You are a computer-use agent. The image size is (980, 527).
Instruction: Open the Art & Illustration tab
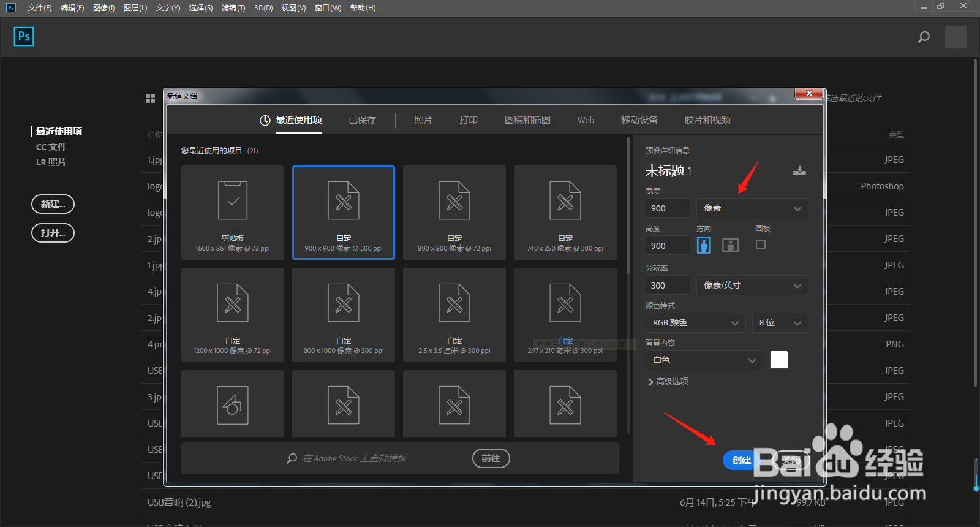527,120
